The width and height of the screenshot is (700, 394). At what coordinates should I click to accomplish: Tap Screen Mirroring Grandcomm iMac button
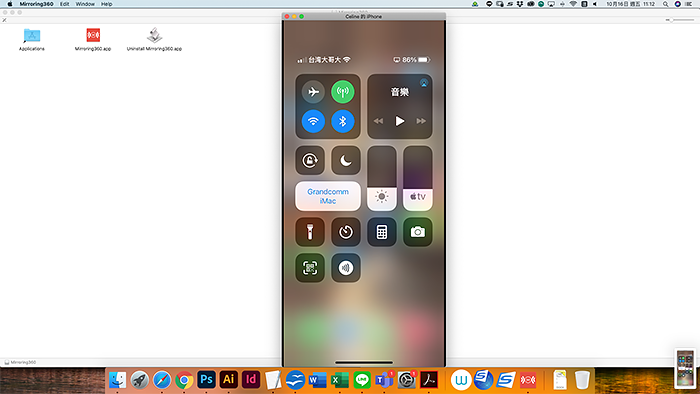tap(328, 196)
